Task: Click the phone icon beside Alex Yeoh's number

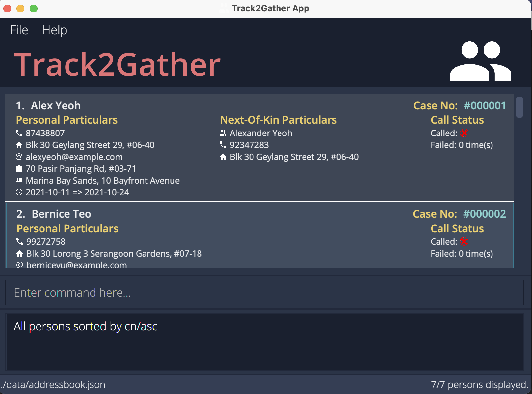Action: 19,133
